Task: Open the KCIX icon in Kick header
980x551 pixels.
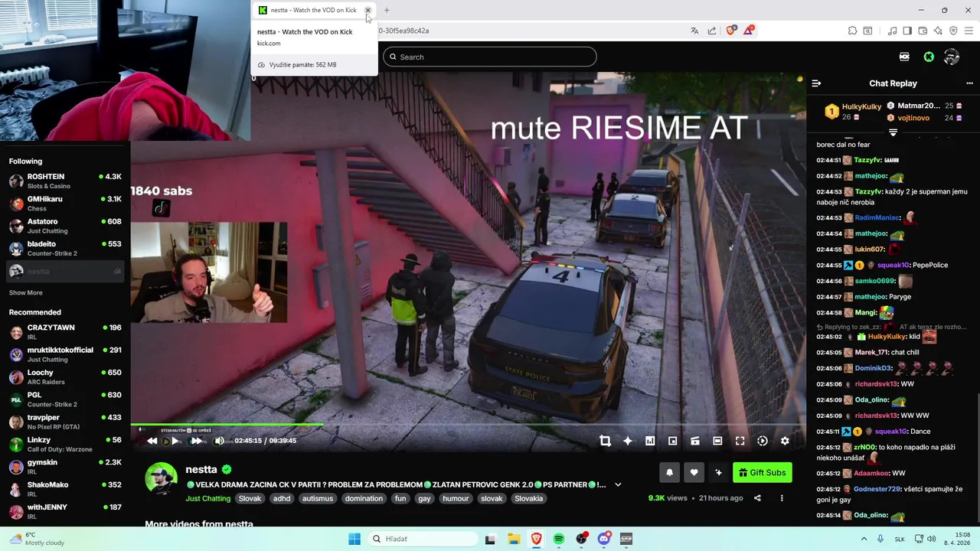Action: pyautogui.click(x=904, y=57)
